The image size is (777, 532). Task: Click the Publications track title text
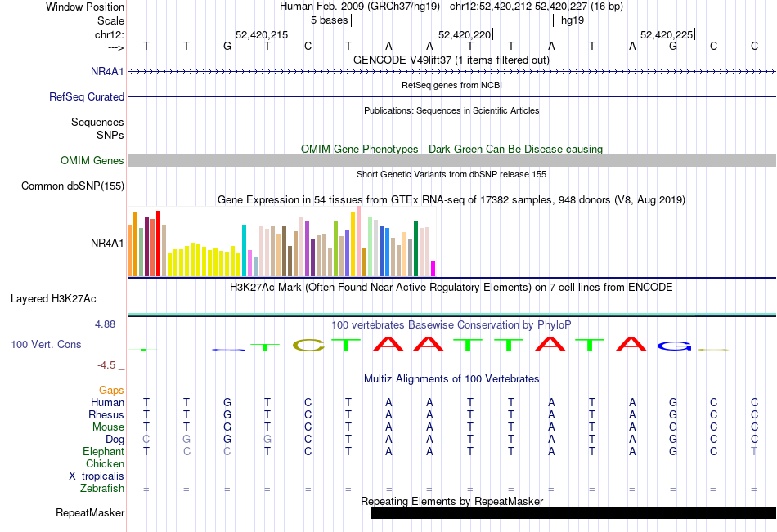451,110
